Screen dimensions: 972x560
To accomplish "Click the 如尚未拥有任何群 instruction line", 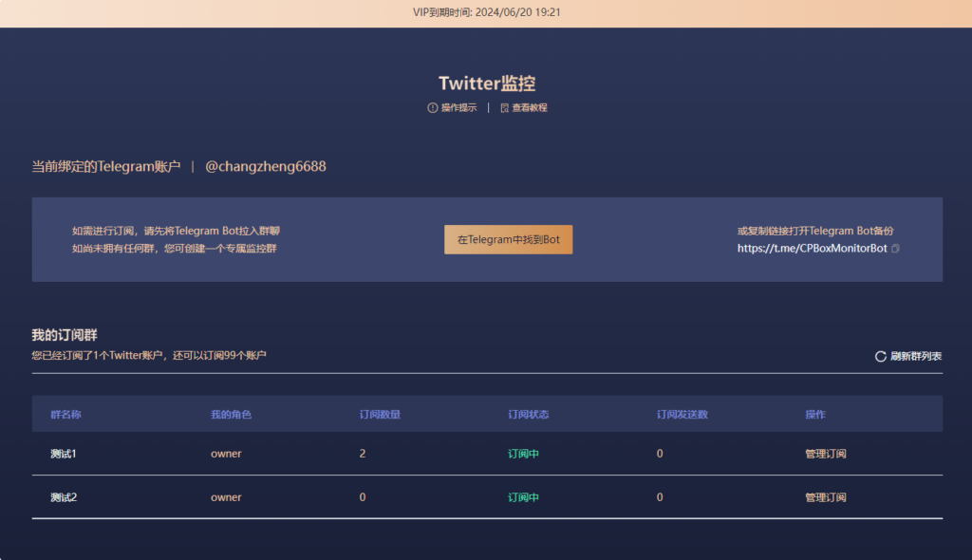I will (x=175, y=249).
